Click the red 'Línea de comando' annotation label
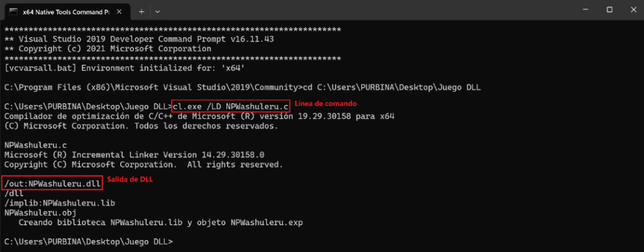 (x=326, y=103)
